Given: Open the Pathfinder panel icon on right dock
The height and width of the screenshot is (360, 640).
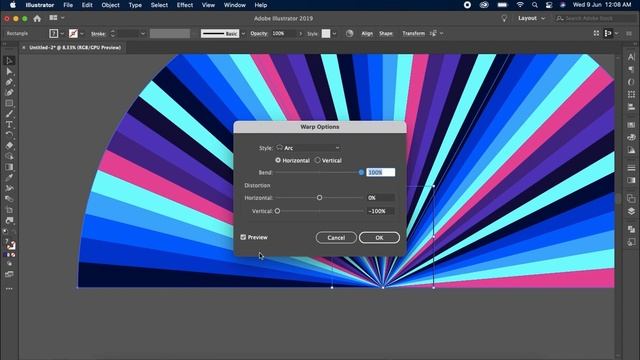Looking at the screenshot, I should point(631,229).
